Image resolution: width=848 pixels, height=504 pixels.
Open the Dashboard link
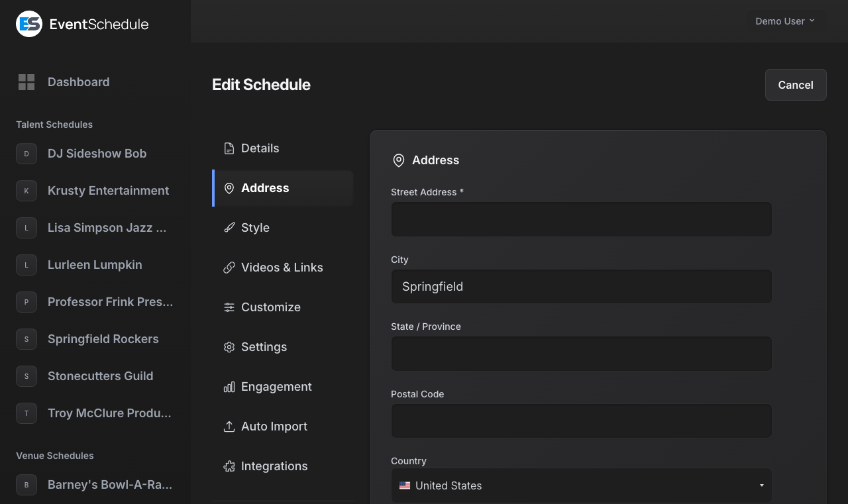78,82
